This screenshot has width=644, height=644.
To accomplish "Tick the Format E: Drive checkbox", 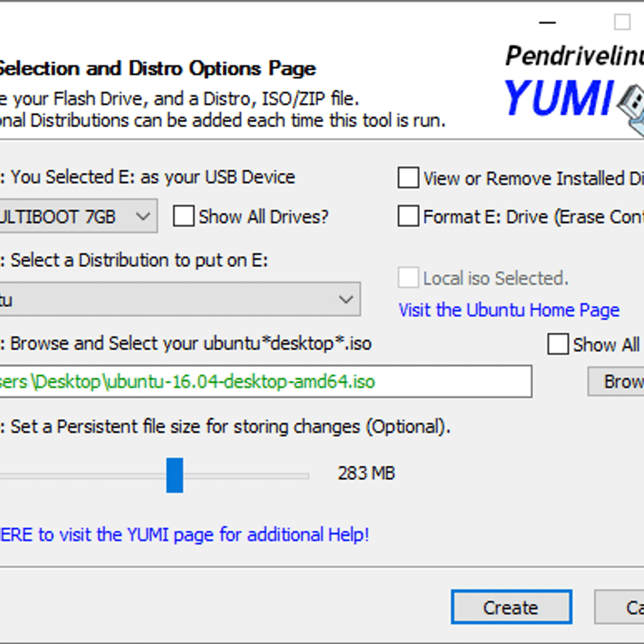I will pyautogui.click(x=408, y=216).
